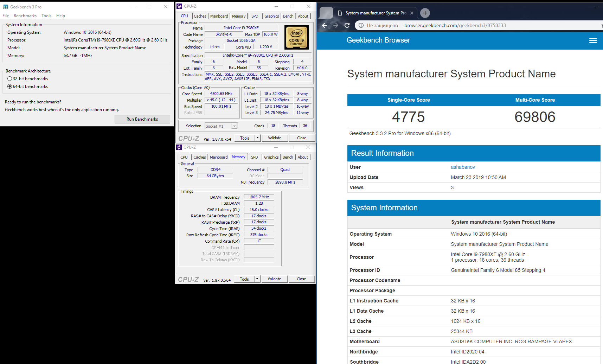
Task: Click the Intel Core i9 Extreme logo
Action: (x=297, y=37)
